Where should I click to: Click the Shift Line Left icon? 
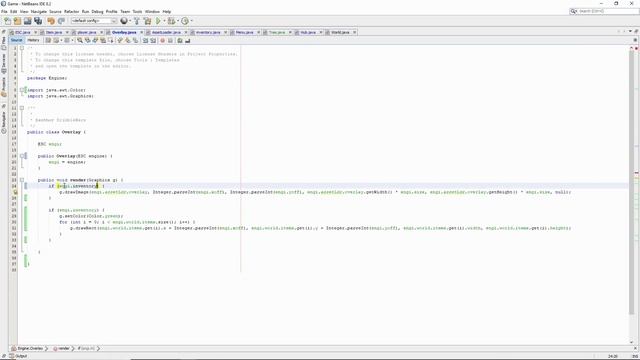[x=145, y=40]
